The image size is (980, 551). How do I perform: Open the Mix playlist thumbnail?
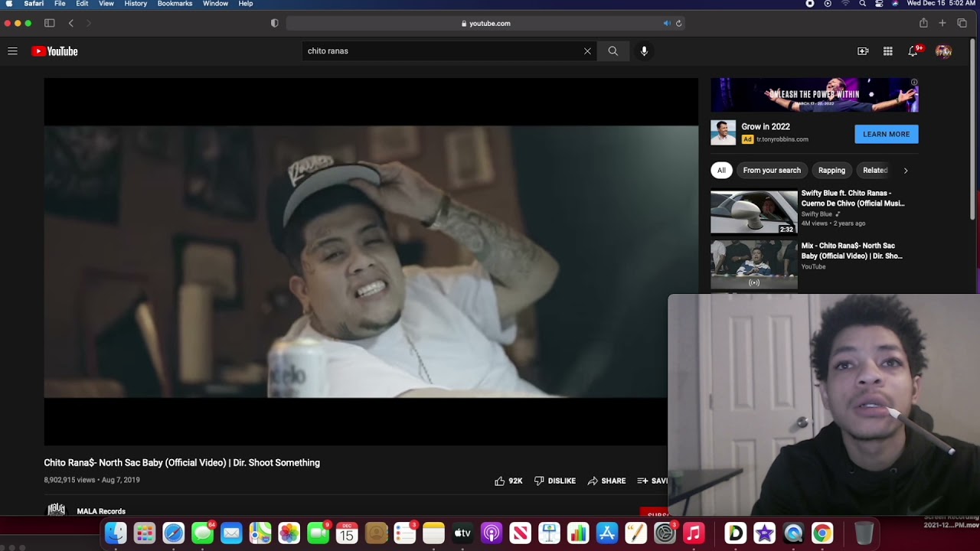[754, 265]
